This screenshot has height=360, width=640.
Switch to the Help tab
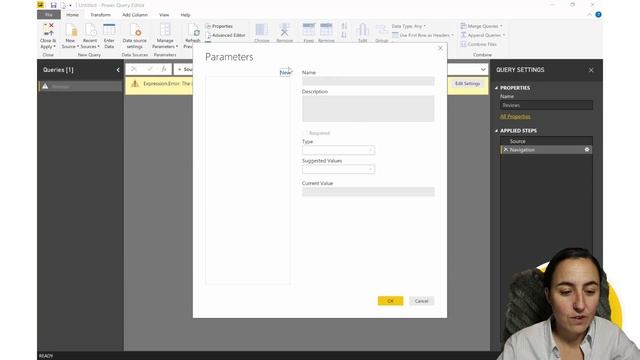(185, 15)
